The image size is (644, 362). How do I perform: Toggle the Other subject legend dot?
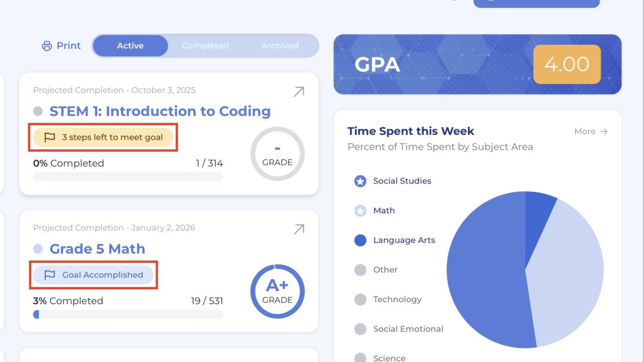[x=360, y=270]
